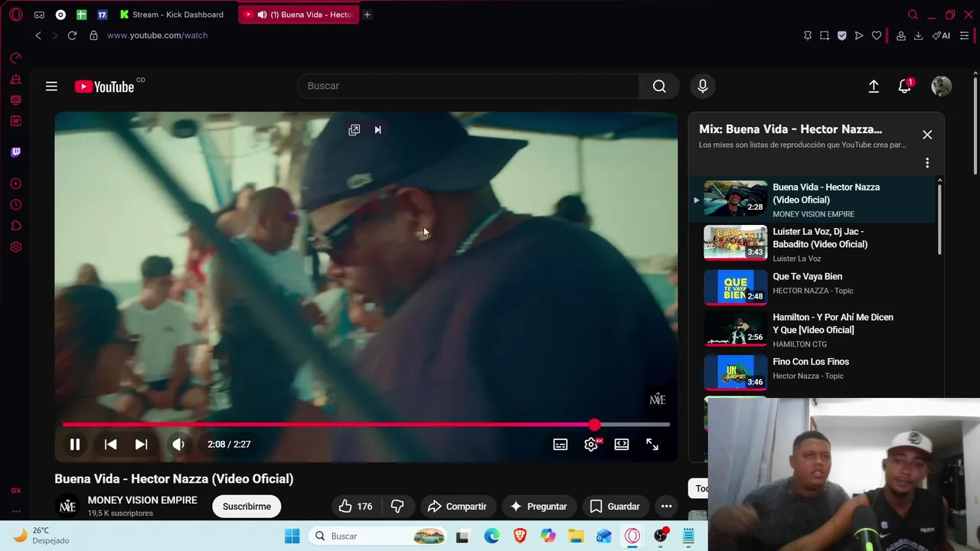This screenshot has height=551, width=980.
Task: Open the My Flow send icon
Action: (859, 35)
